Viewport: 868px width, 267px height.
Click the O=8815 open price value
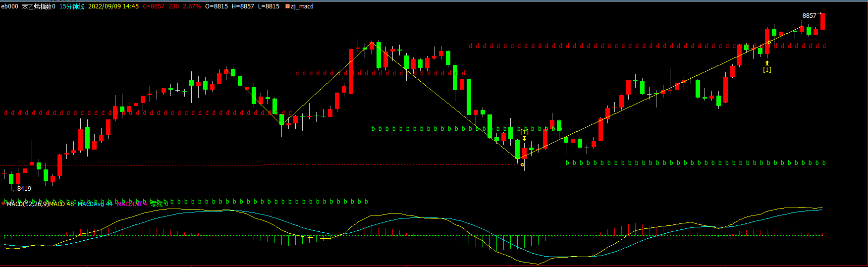(x=217, y=6)
